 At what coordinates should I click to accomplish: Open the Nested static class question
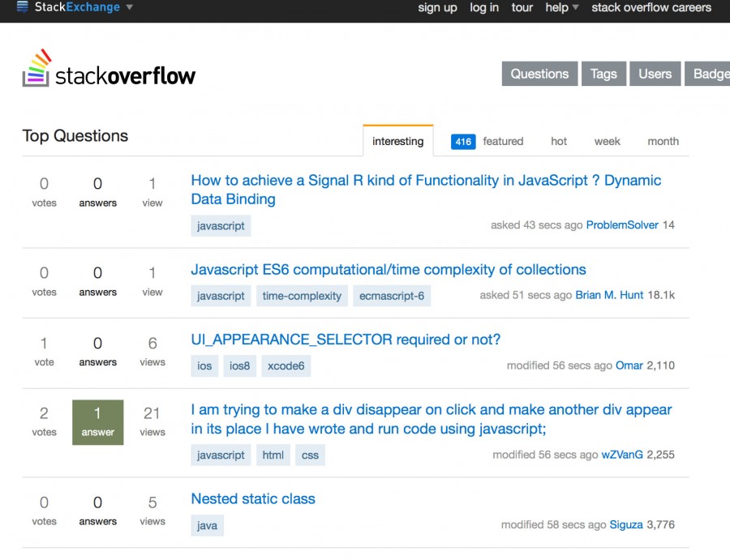[x=253, y=499]
